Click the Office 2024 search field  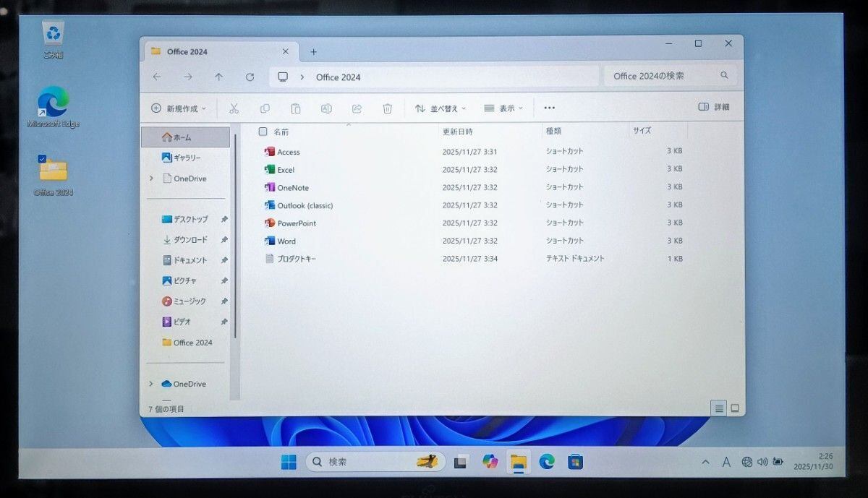[670, 75]
